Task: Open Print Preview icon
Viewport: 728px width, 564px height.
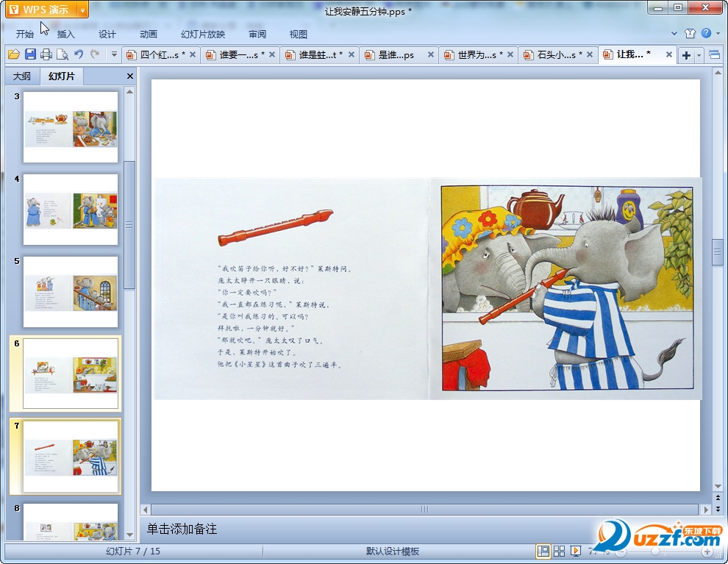Action: pyautogui.click(x=63, y=54)
